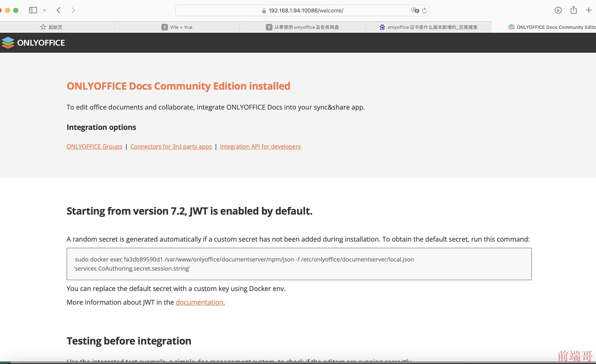Go back to the previous page
The height and width of the screenshot is (364, 596).
(59, 10)
